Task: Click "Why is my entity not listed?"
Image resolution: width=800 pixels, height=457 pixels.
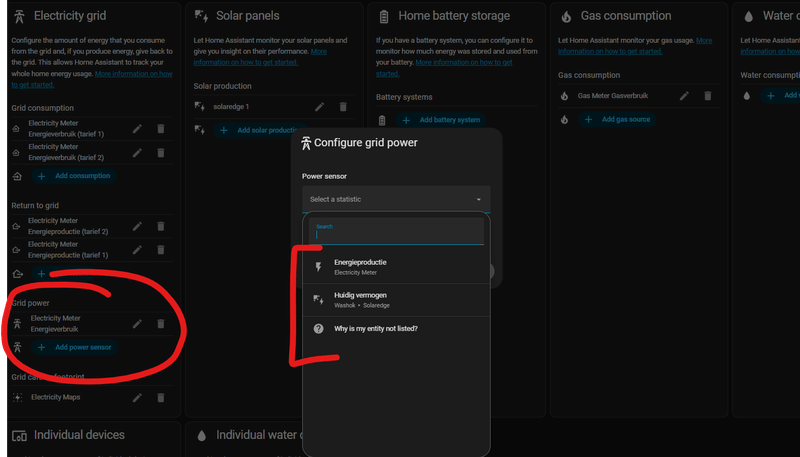Action: [375, 329]
